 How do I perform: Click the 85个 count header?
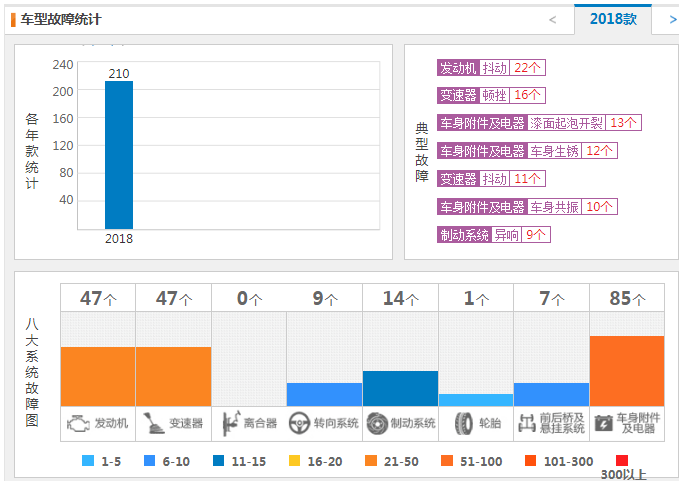point(627,298)
